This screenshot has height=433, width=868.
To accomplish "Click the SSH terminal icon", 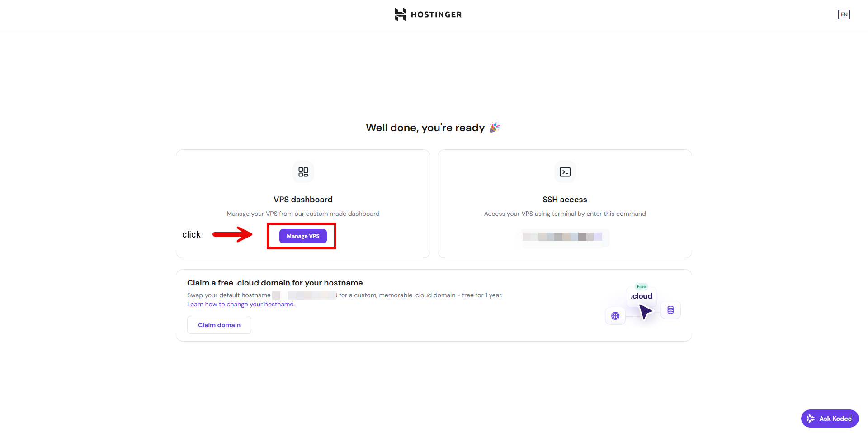I will point(565,172).
